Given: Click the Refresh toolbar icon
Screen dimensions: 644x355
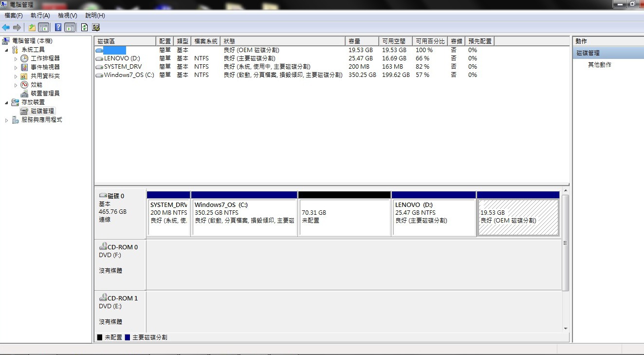Looking at the screenshot, I should 85,27.
